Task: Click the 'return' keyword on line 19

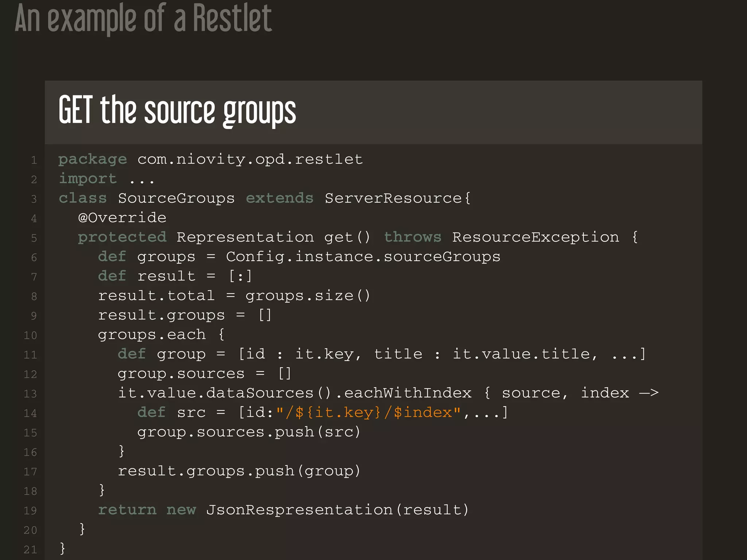Action: click(x=127, y=510)
